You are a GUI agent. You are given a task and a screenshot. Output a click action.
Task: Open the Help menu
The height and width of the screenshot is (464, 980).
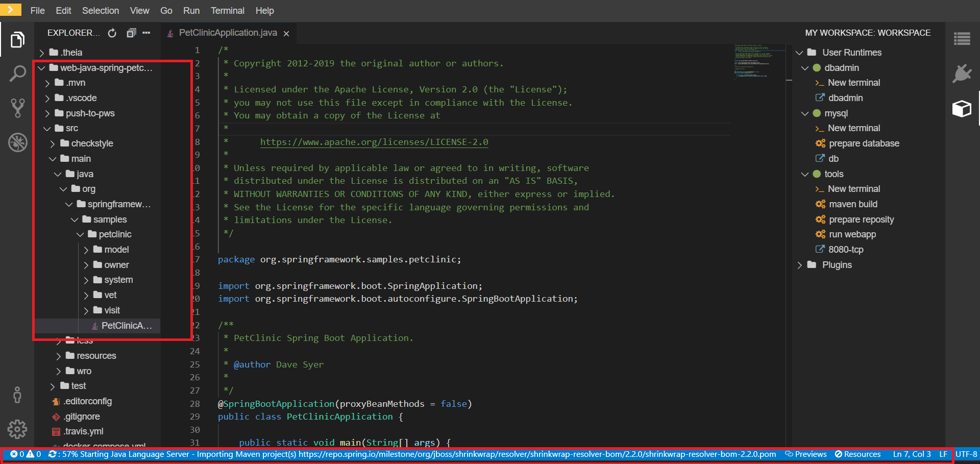pos(264,11)
